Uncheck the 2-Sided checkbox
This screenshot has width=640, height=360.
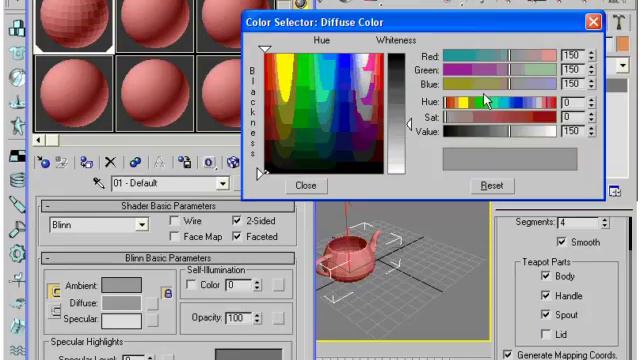237,221
